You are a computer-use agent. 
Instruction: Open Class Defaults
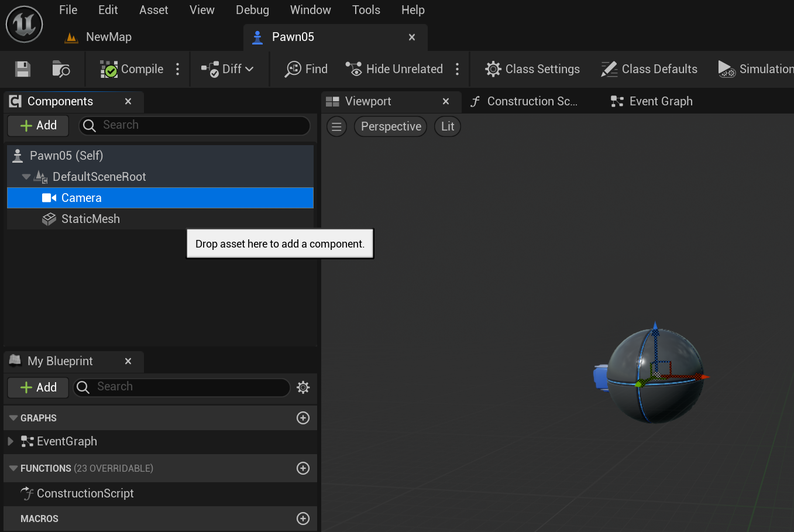(649, 69)
